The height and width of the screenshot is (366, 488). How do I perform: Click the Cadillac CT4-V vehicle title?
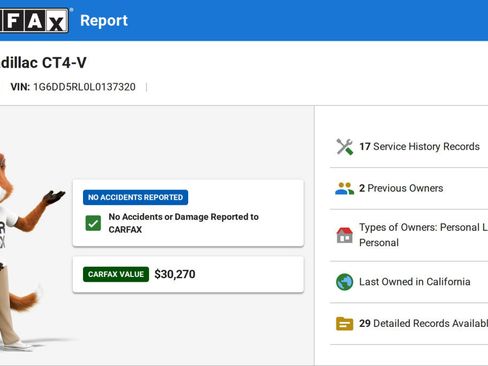coord(43,63)
